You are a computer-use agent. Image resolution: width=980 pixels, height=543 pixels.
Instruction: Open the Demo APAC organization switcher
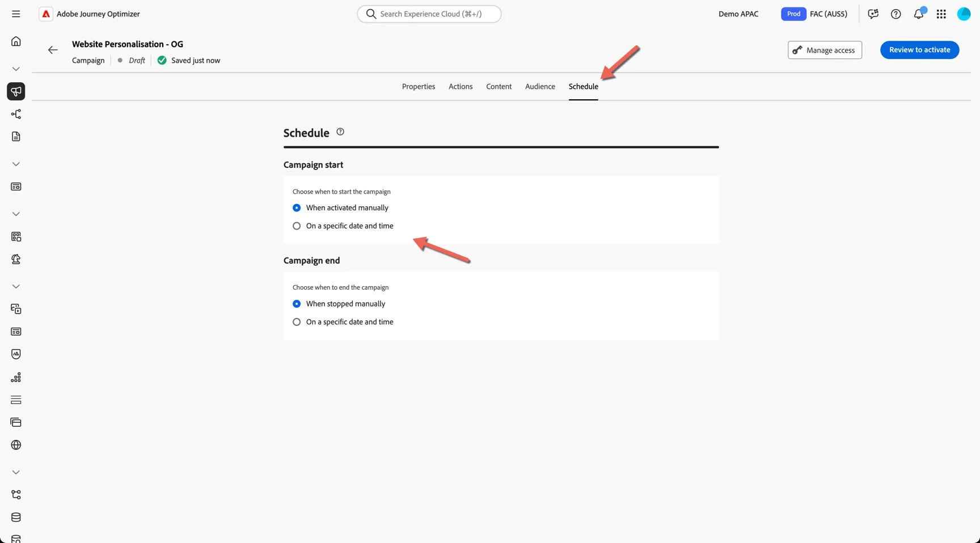(x=738, y=14)
